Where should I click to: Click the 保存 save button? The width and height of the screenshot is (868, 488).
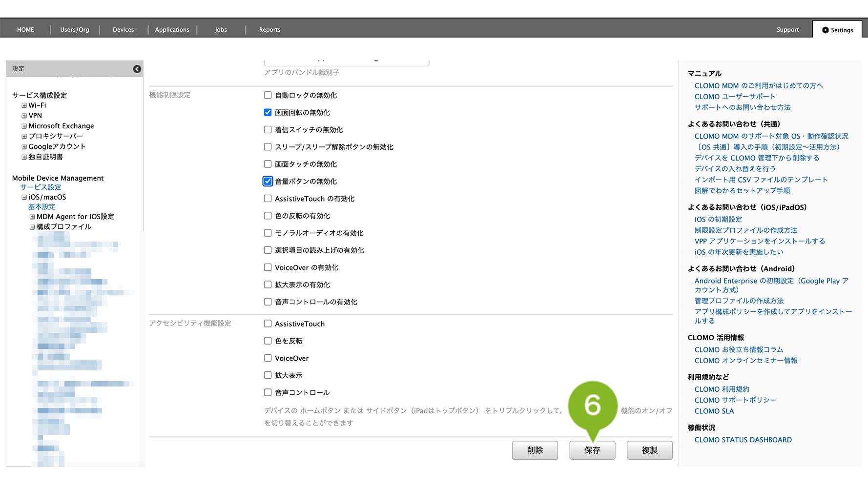[592, 450]
